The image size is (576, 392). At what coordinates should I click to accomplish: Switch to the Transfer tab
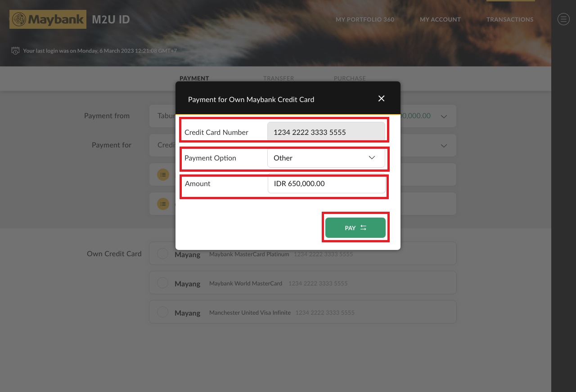coord(279,78)
